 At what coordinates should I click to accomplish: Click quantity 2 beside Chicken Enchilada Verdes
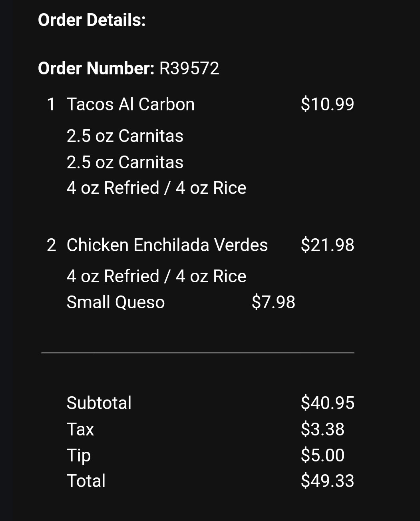pos(51,245)
